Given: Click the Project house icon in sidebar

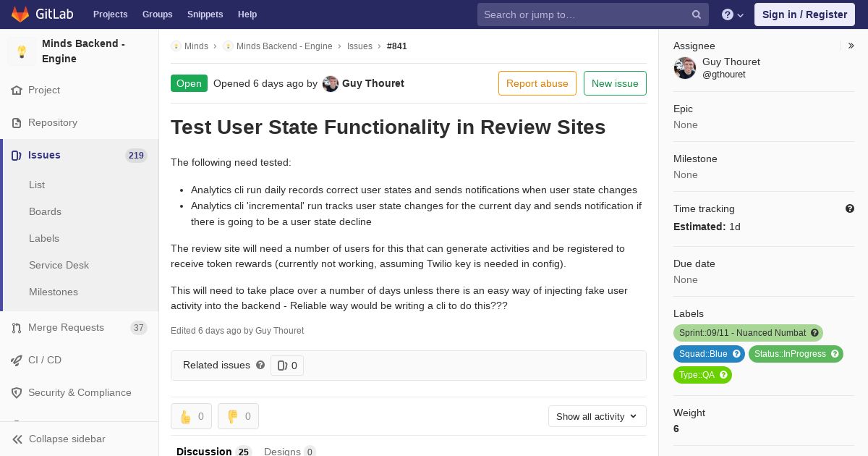Looking at the screenshot, I should pyautogui.click(x=17, y=90).
